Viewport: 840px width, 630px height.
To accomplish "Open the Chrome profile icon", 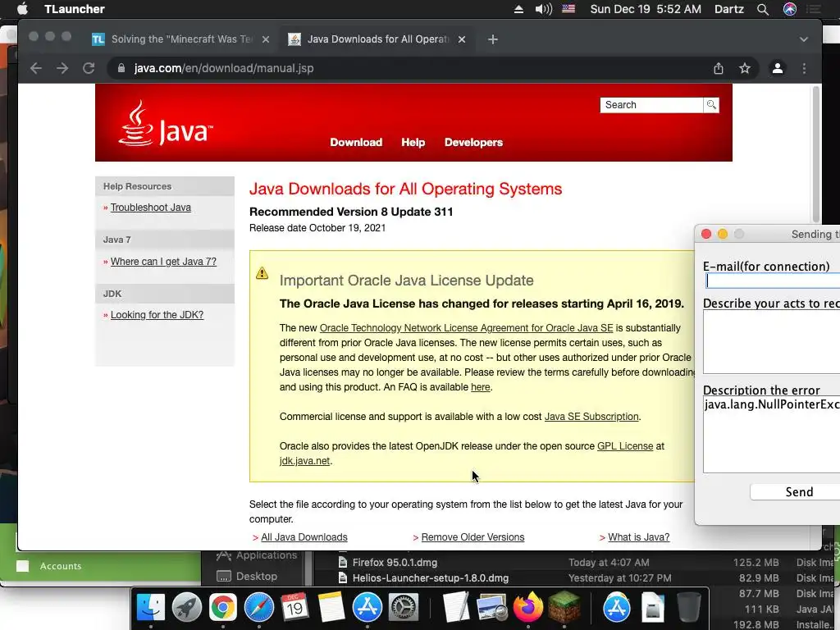I will [778, 68].
